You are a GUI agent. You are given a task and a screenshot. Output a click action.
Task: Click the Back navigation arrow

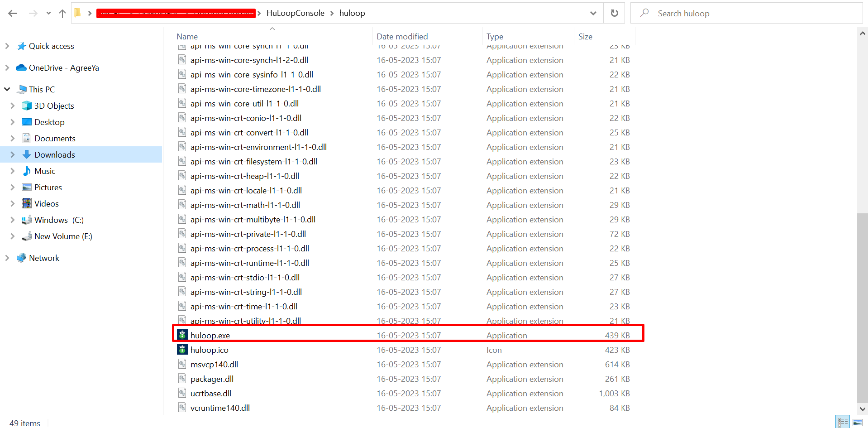(13, 14)
